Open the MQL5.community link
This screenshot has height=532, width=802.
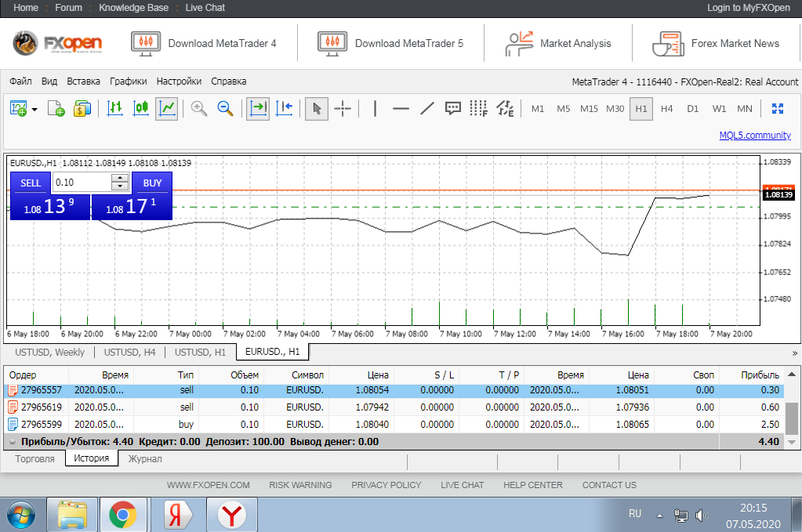click(x=755, y=136)
